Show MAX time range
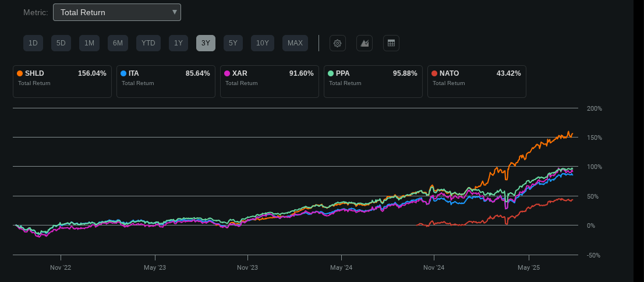 295,43
